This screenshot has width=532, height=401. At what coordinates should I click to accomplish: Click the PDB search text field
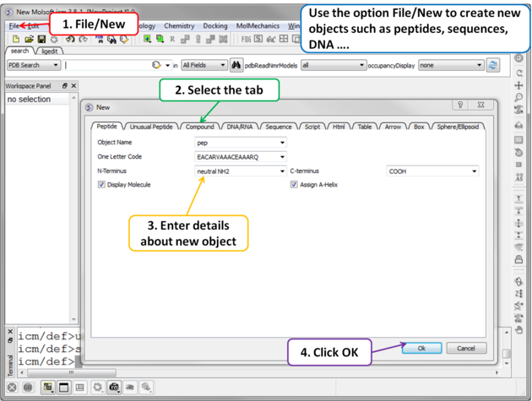click(x=106, y=65)
